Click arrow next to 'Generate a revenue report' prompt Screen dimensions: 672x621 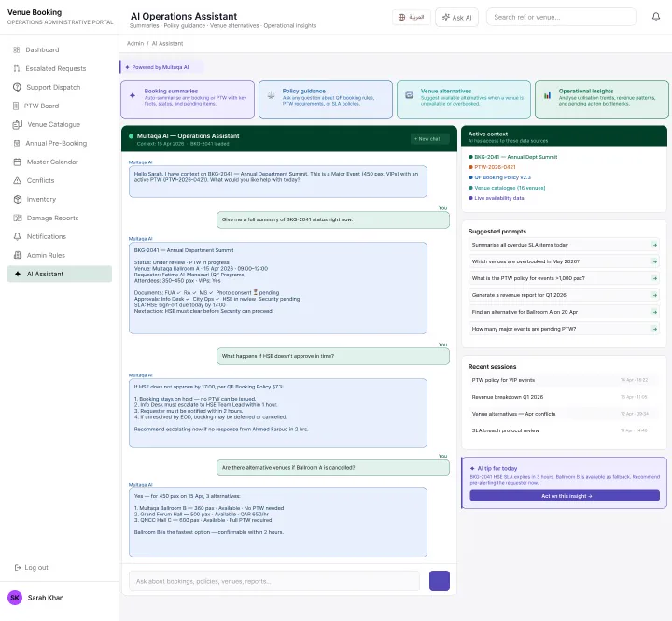[x=654, y=295]
